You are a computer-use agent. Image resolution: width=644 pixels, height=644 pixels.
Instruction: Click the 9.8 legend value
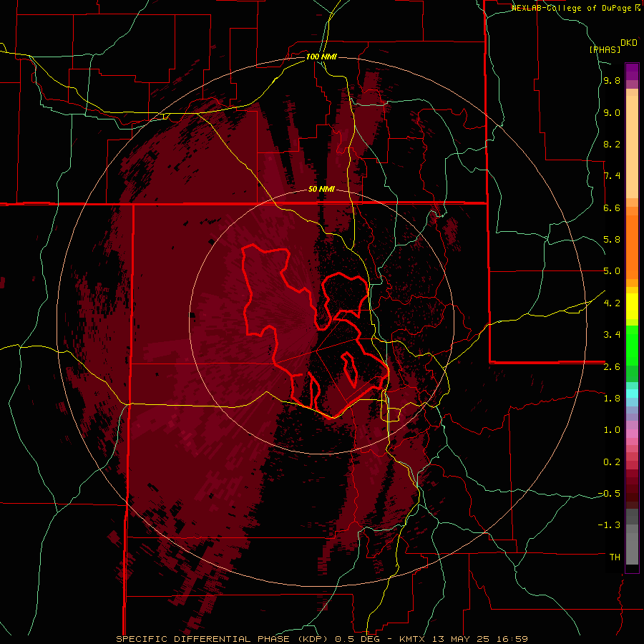[612, 80]
